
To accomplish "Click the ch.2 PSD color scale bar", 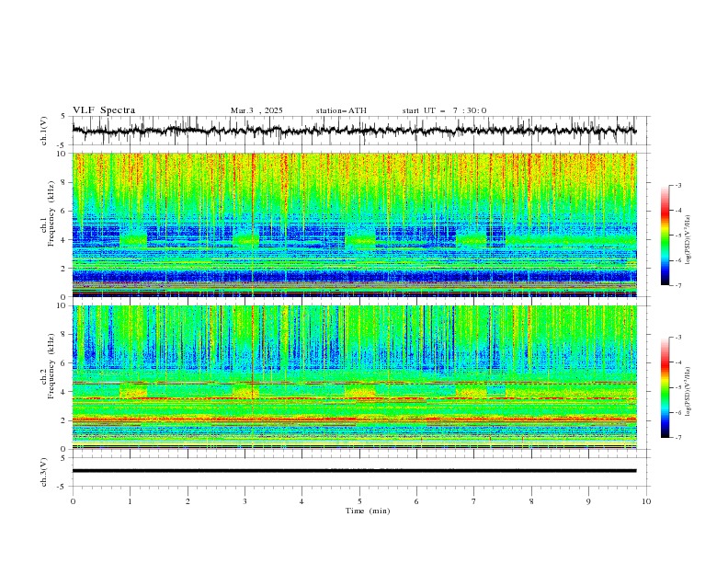I will point(665,387).
